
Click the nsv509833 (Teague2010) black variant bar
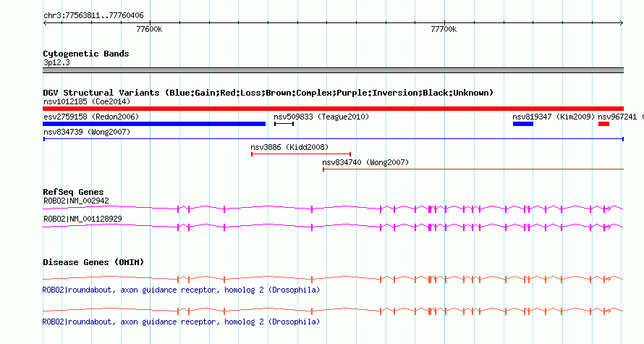[284, 124]
